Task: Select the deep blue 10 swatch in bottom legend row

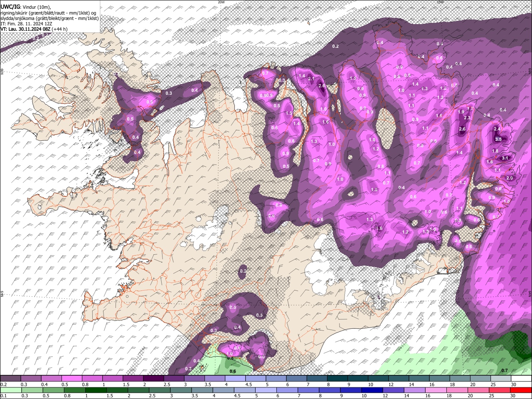Action: 372,390
